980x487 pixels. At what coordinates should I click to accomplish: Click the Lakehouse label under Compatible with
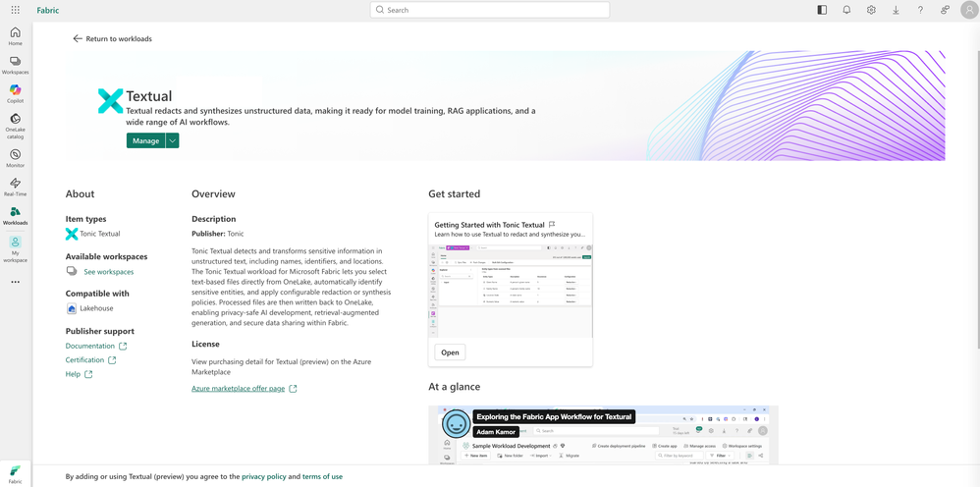point(96,309)
